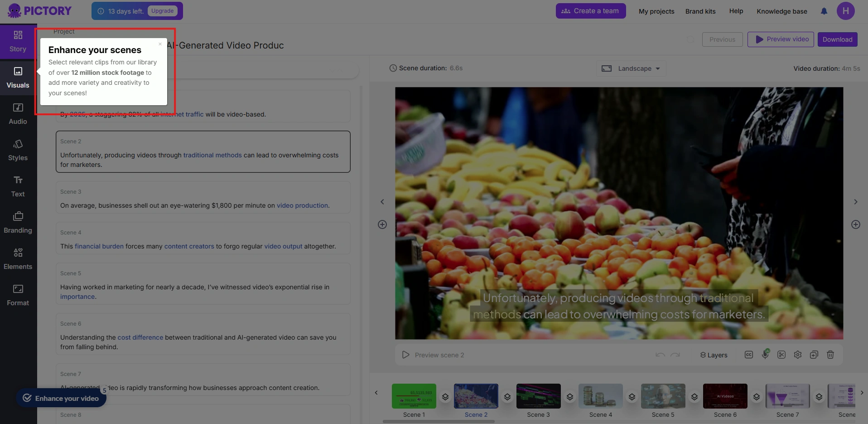Click the notification bell icon

[x=824, y=11]
